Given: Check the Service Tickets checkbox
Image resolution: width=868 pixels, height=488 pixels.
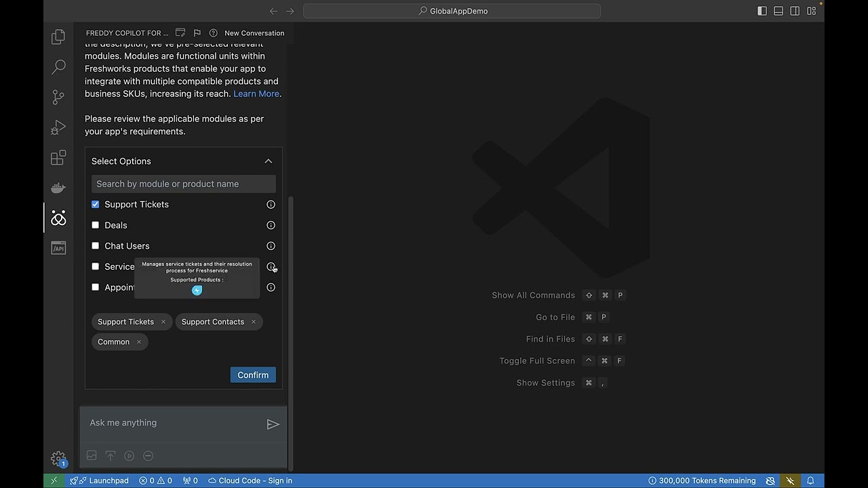Looking at the screenshot, I should [95, 266].
